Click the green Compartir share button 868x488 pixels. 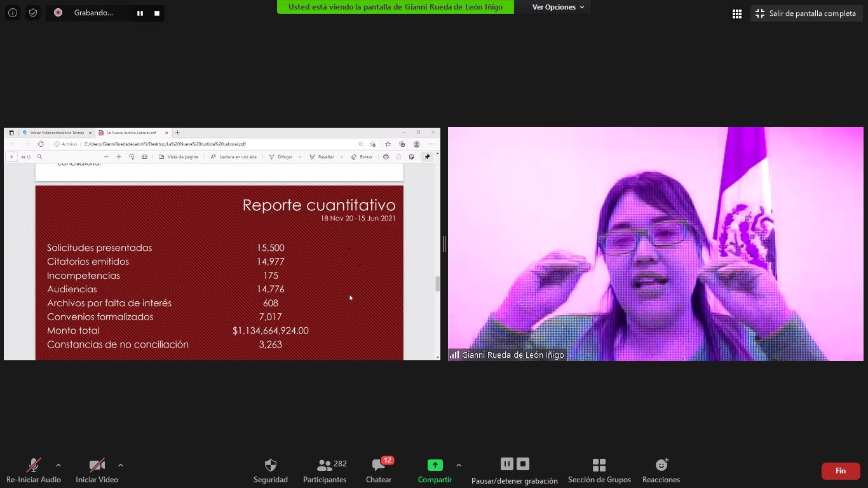pyautogui.click(x=435, y=471)
